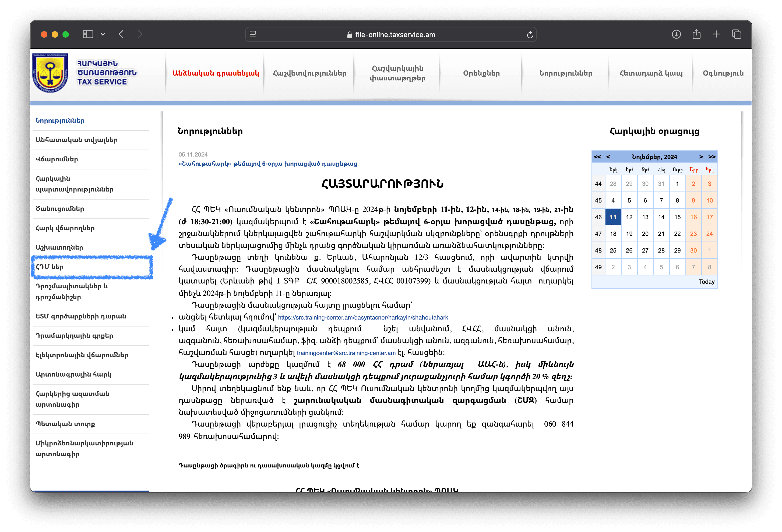Go to previous month with < calendar button

608,157
